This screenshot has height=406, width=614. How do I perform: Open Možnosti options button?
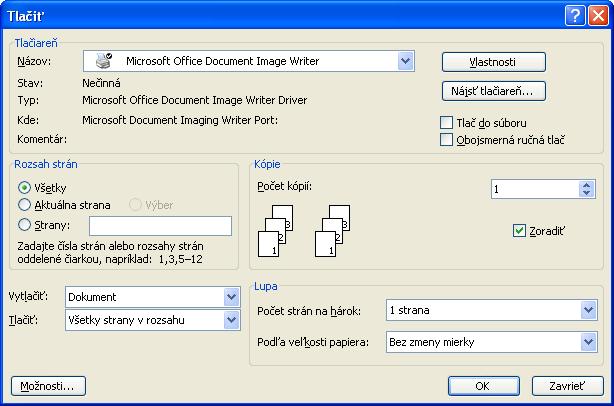[x=49, y=386]
